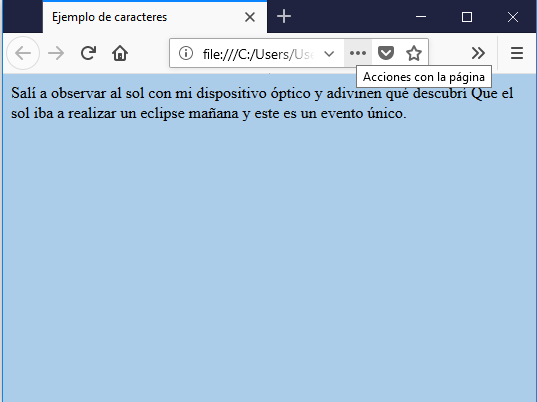Click the forward navigation arrow
Screen dimensions: 537x402
click(56, 53)
